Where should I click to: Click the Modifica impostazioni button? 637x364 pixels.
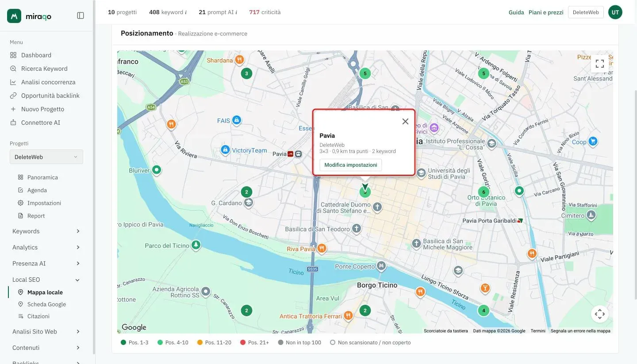(351, 165)
